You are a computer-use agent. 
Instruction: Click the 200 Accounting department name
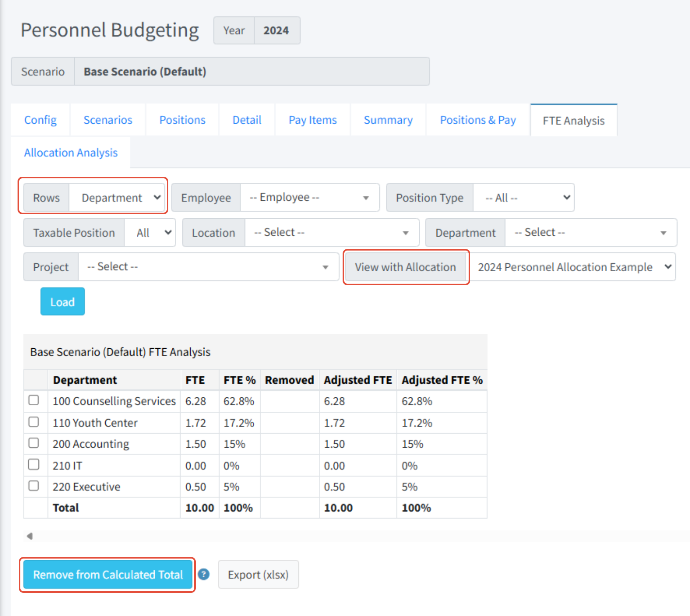(x=91, y=444)
